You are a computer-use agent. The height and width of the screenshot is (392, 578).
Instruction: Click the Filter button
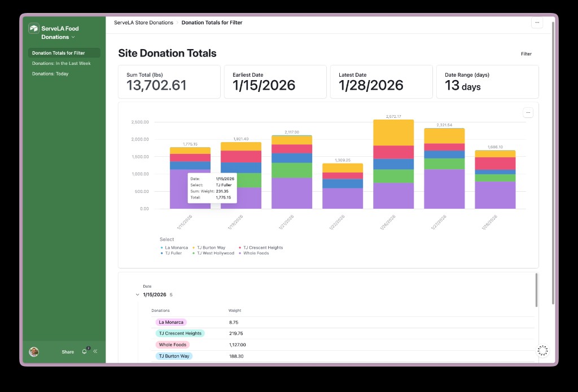coord(526,54)
